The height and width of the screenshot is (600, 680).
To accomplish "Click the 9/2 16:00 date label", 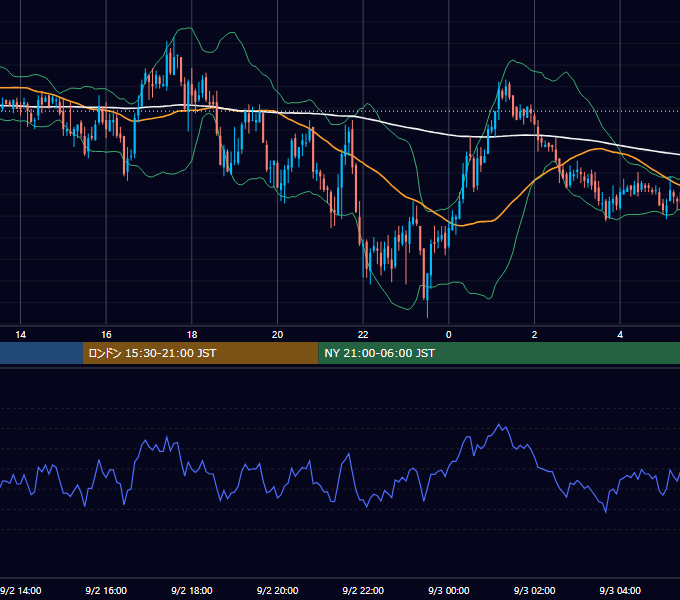I will click(106, 591).
